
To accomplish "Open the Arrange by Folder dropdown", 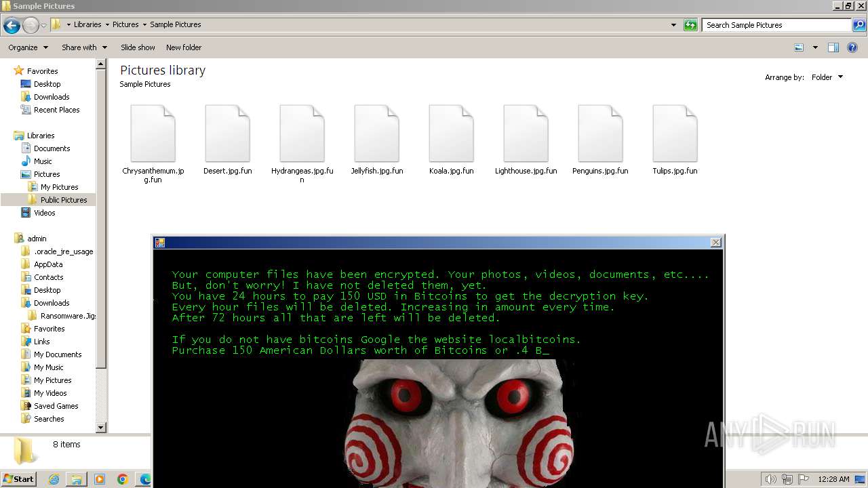I will (x=827, y=77).
